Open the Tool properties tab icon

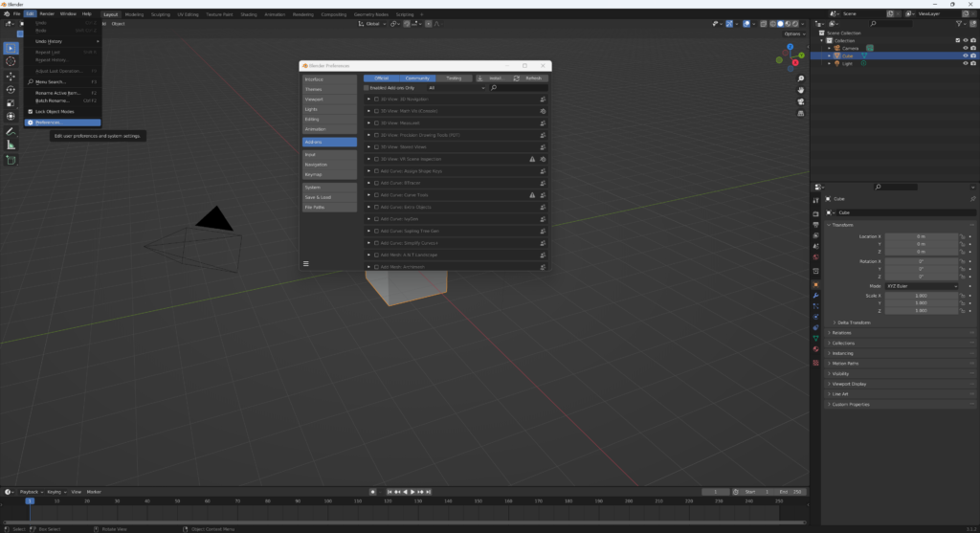(815, 201)
